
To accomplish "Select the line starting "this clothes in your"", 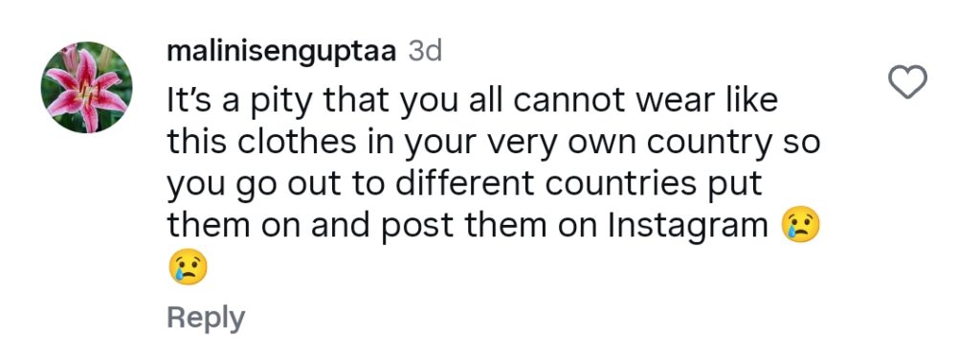I will (x=493, y=145).
